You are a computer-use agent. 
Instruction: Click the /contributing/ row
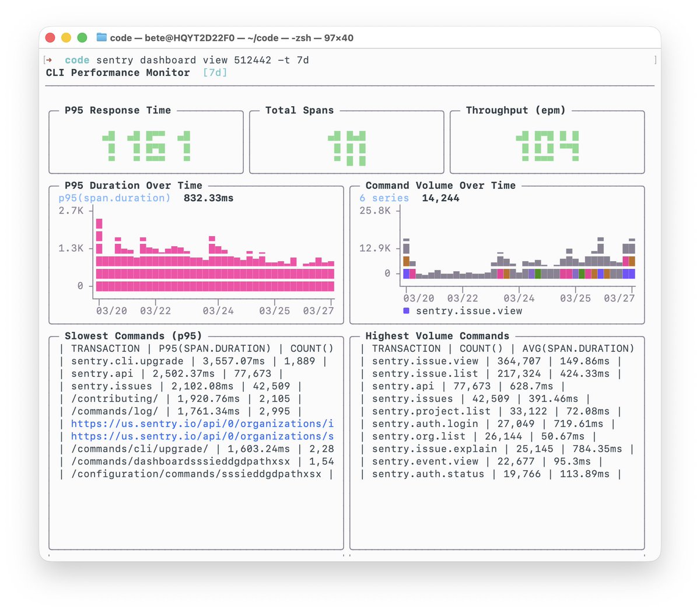tap(180, 399)
